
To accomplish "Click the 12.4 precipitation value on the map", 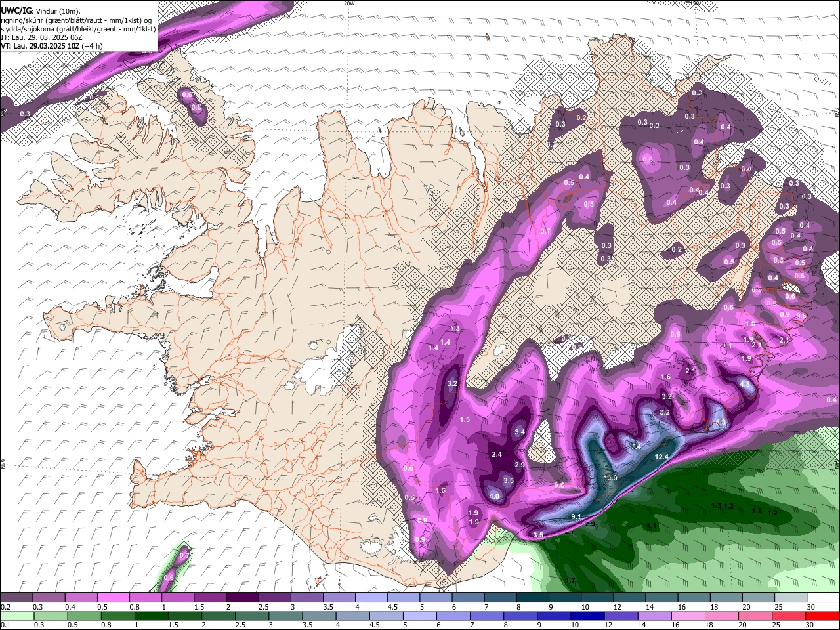I will [661, 457].
